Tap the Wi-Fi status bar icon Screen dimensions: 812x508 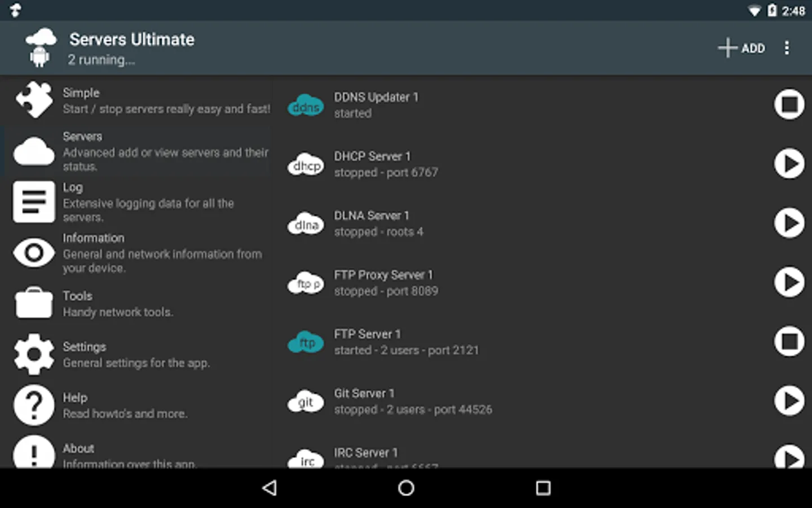click(x=754, y=11)
